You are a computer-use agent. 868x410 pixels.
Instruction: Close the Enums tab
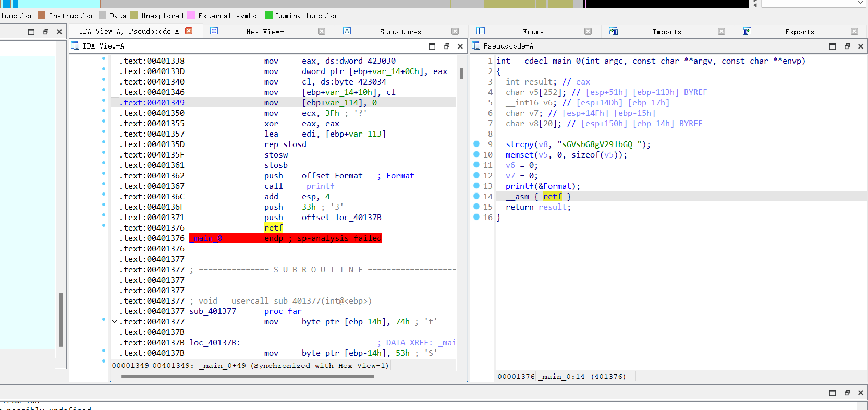point(588,31)
